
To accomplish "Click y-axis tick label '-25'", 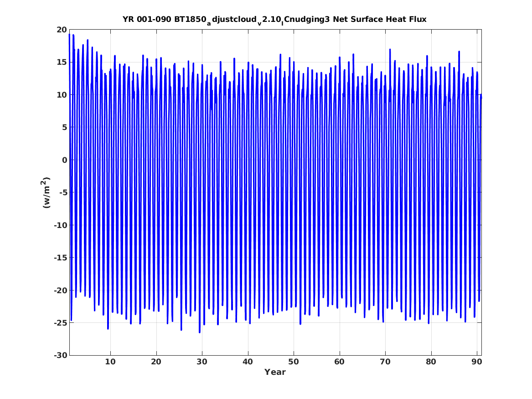I will point(61,323).
